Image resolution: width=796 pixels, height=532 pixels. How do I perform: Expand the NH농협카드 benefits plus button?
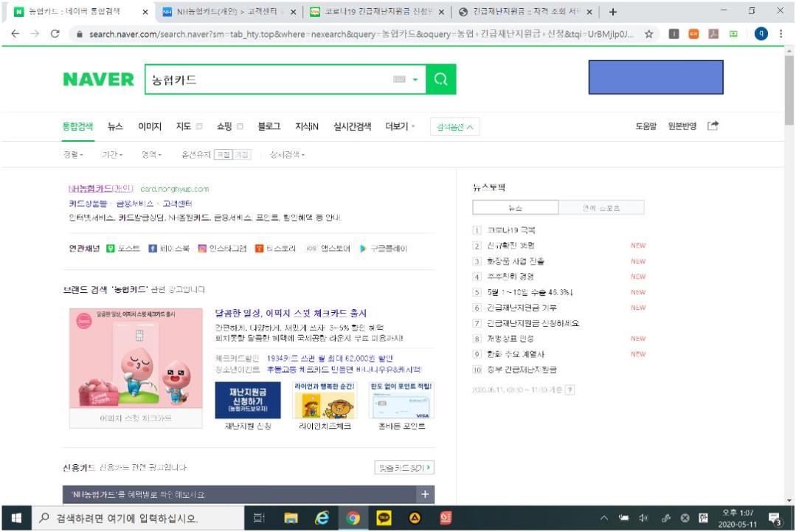click(x=425, y=494)
